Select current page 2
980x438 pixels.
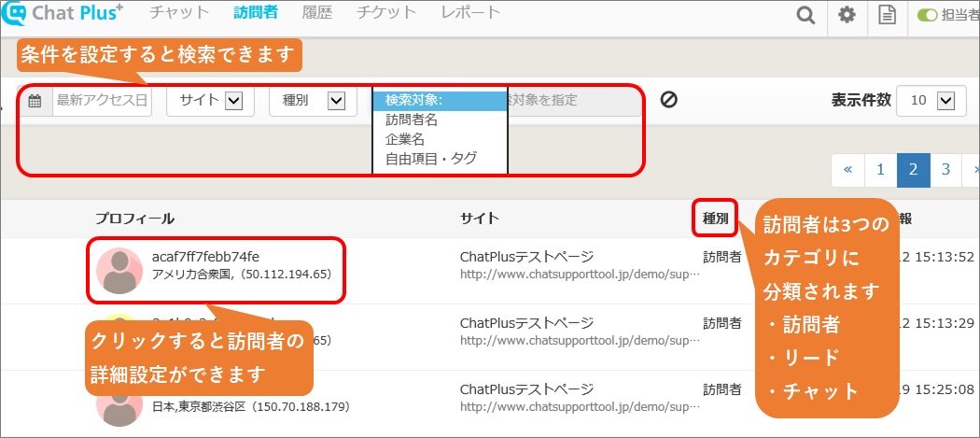tap(913, 170)
